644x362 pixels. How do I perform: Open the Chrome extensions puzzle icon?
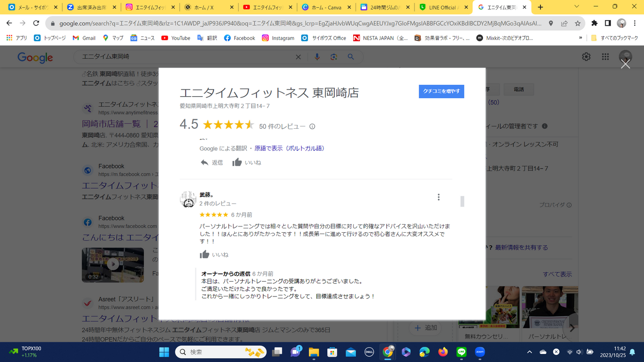point(595,23)
